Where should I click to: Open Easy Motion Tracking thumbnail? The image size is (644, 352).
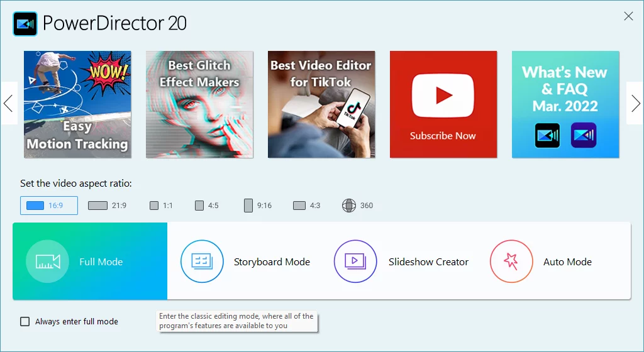(77, 104)
